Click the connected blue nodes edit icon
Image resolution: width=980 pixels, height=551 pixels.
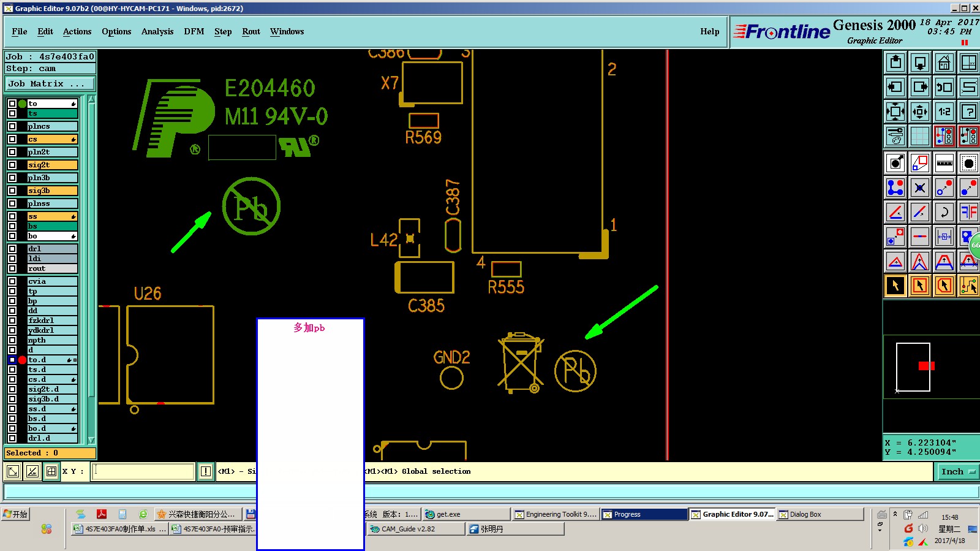895,188
